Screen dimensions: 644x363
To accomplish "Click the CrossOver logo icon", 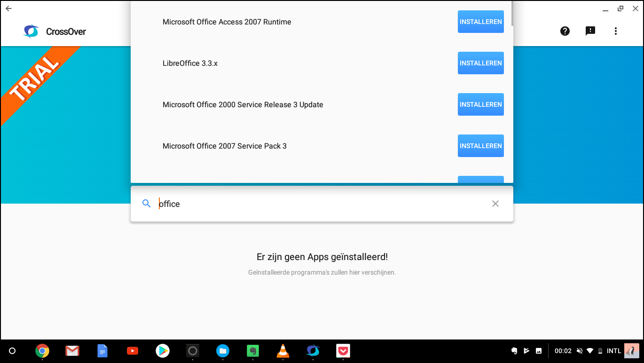I will tap(31, 32).
